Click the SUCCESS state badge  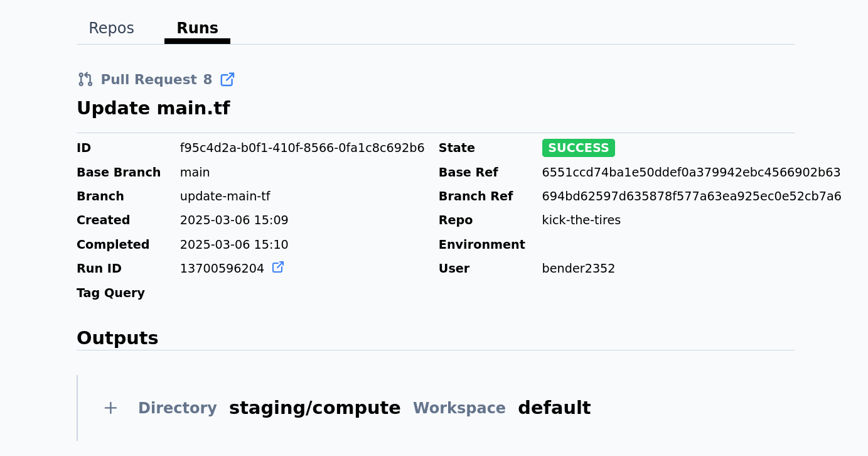(578, 148)
